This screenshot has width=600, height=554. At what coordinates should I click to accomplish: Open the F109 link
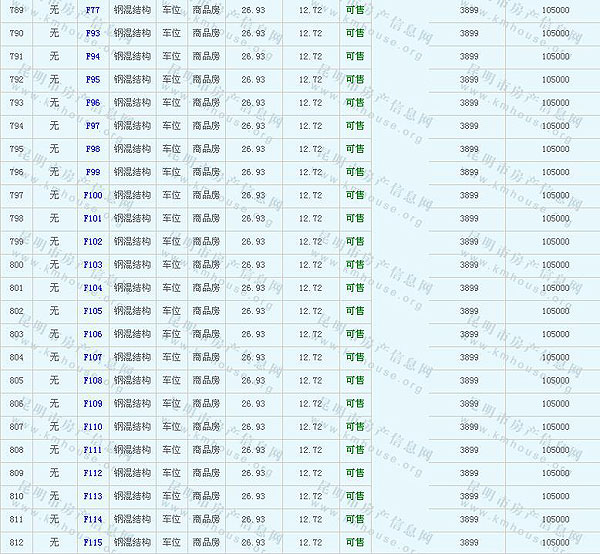click(x=93, y=404)
